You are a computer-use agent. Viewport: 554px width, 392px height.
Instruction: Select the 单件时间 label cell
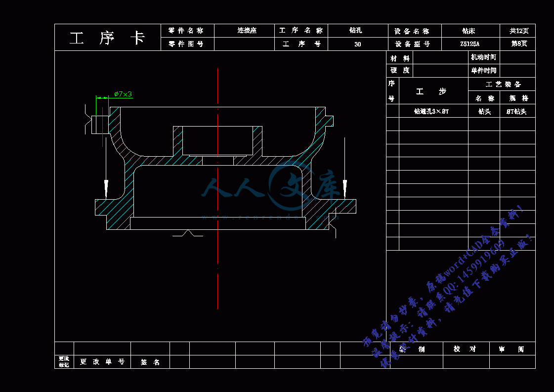click(484, 71)
